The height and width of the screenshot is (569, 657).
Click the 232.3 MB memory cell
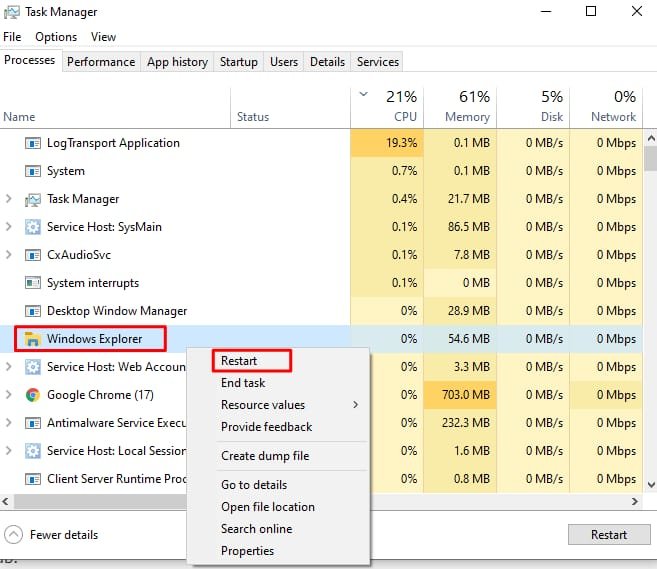tap(460, 423)
